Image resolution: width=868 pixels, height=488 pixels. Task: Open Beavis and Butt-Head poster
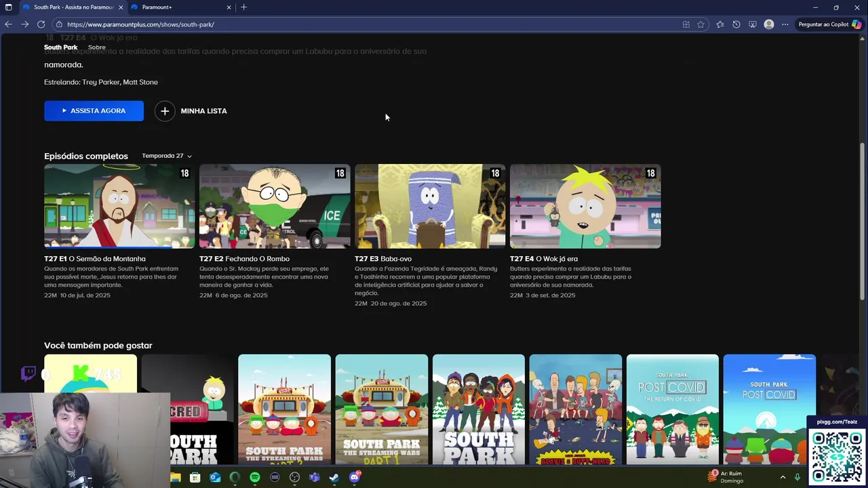click(575, 409)
